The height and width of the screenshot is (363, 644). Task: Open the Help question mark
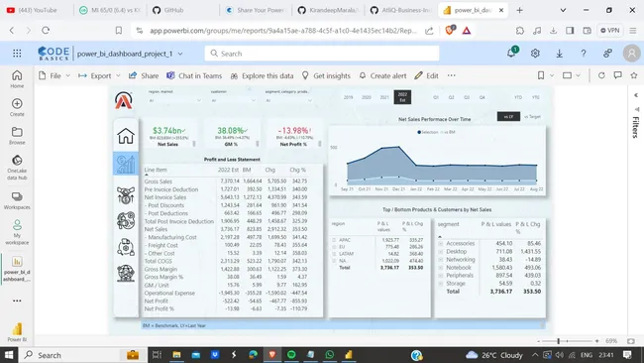pyautogui.click(x=584, y=53)
